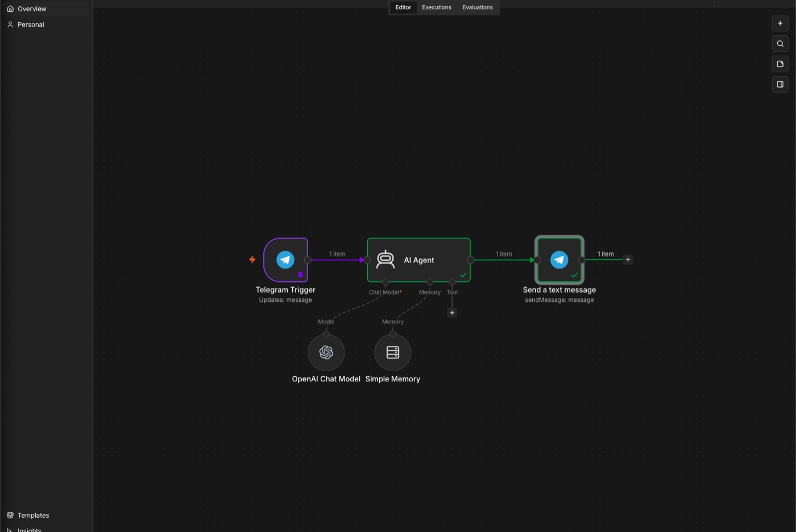Viewport: 796px width, 532px height.
Task: Open the canvas search tool
Action: click(x=780, y=44)
